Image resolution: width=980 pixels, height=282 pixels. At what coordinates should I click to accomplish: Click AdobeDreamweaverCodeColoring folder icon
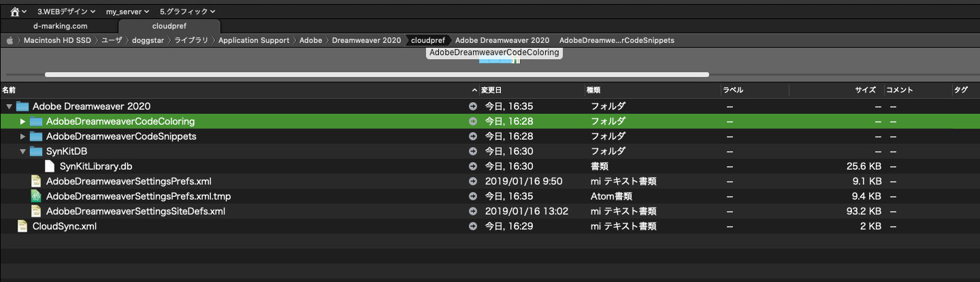(36, 121)
